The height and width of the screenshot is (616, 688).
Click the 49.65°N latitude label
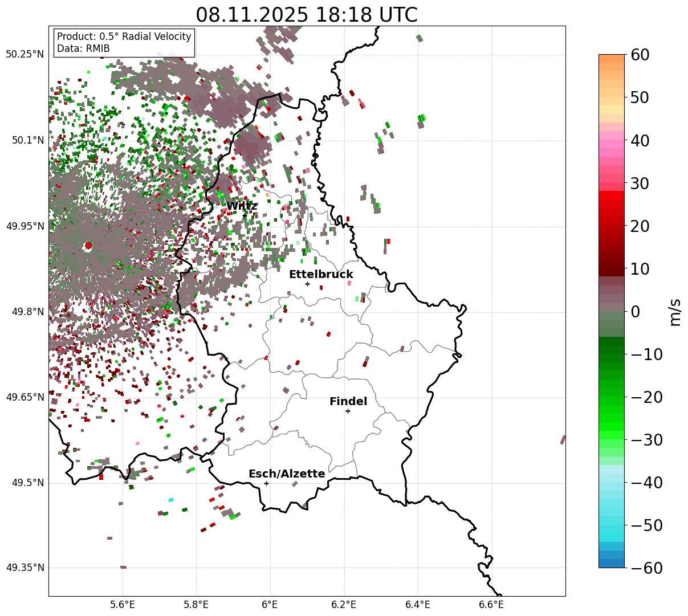25,397
